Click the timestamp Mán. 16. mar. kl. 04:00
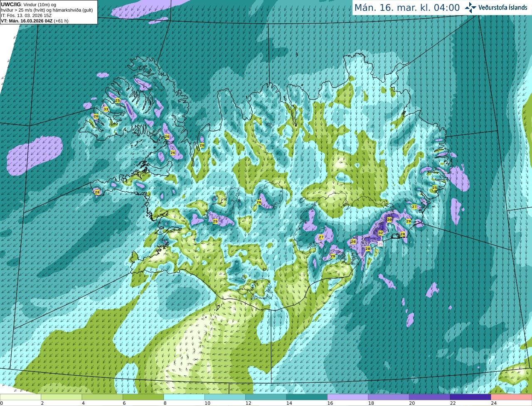Image resolution: width=532 pixels, height=406 pixels. point(407,7)
